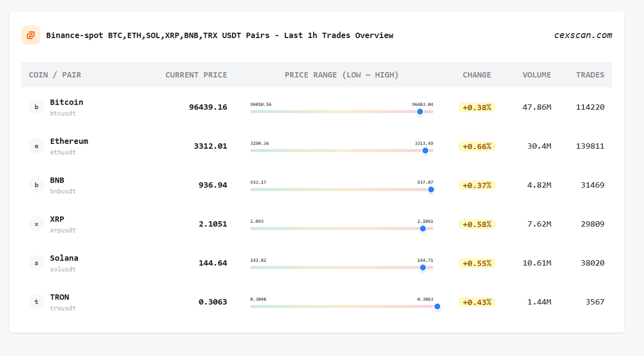
Task: Select the Ethereum coin icon
Action: click(x=36, y=146)
